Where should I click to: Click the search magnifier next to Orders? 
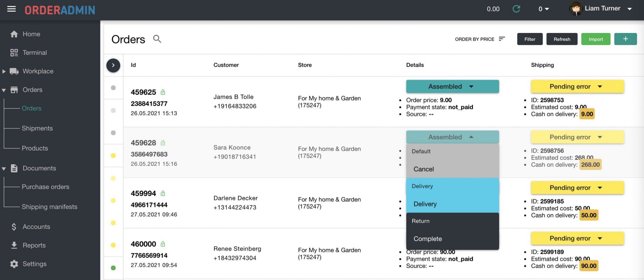[157, 39]
